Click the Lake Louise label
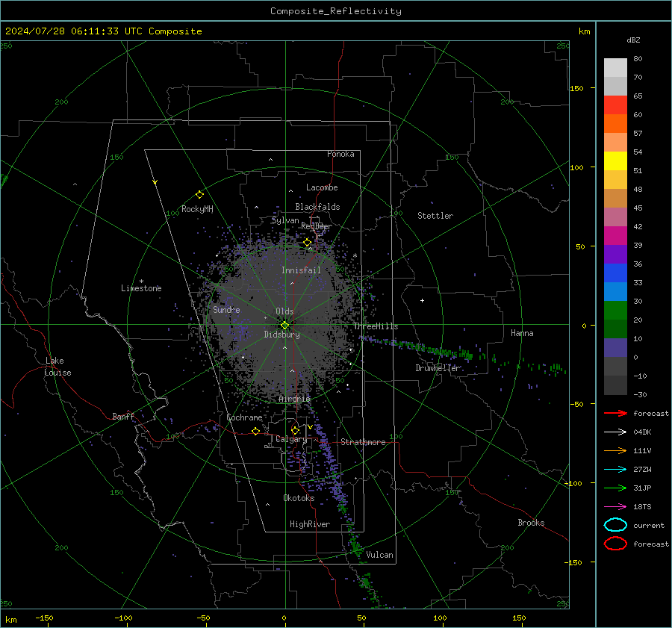The height and width of the screenshot is (628, 672). click(x=57, y=367)
